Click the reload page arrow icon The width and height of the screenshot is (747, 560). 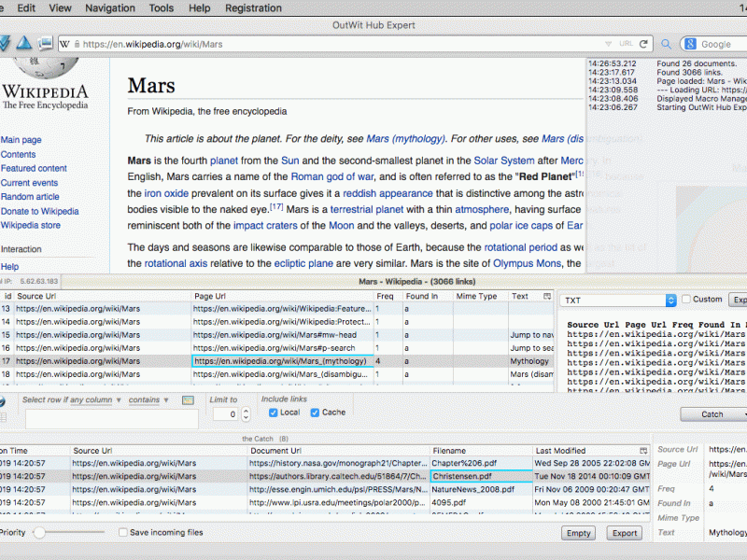[643, 44]
